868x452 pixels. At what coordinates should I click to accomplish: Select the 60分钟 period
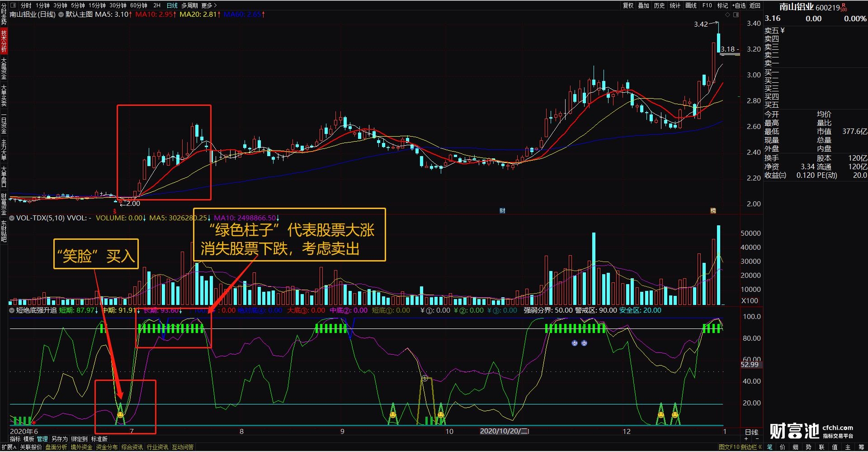[139, 5]
